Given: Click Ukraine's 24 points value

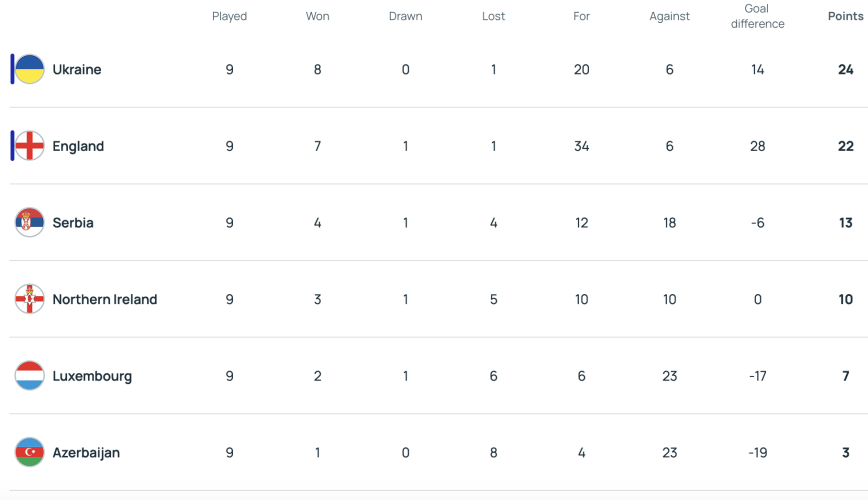Looking at the screenshot, I should pos(845,69).
